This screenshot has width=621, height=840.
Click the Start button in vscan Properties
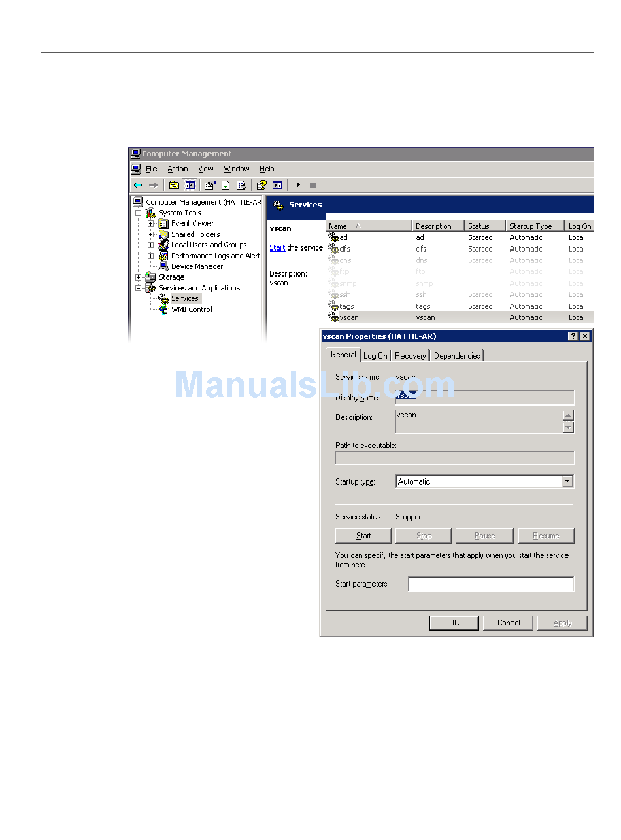tap(363, 535)
